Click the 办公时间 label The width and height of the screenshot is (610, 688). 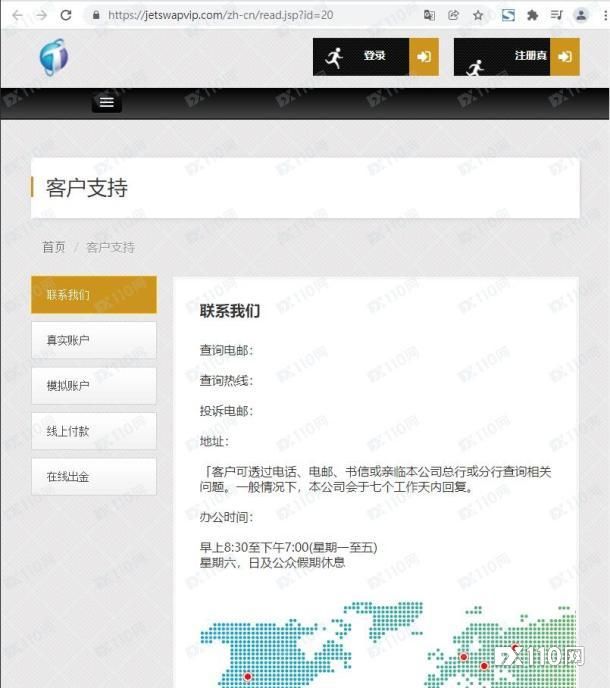point(226,517)
